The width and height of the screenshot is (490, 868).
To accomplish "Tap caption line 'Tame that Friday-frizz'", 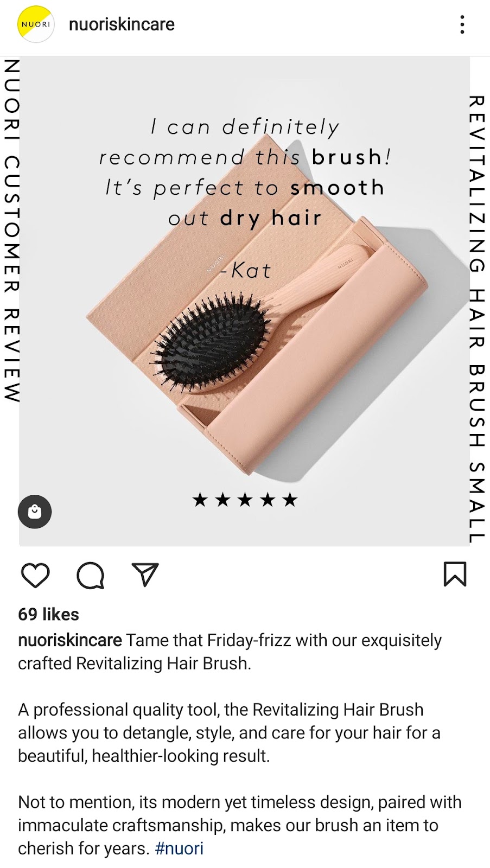I will 230,652.
